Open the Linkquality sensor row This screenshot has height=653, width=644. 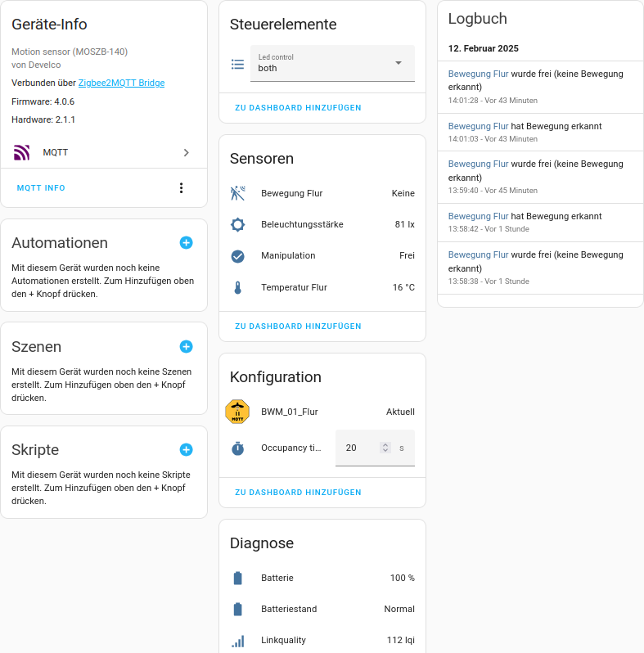322,640
